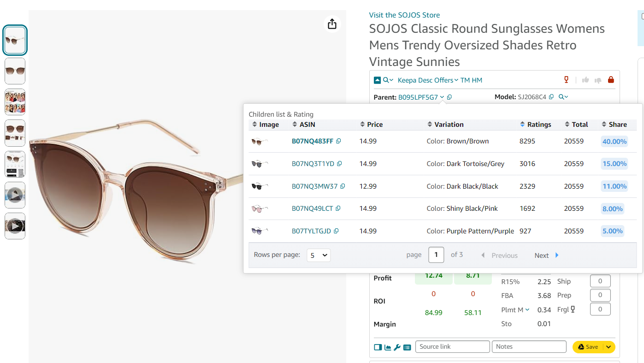The height and width of the screenshot is (363, 644).
Task: Select the video thumbnail in the sidebar
Action: [15, 195]
